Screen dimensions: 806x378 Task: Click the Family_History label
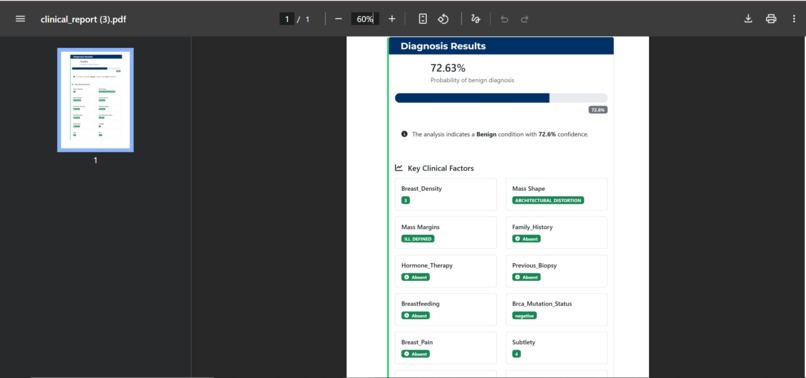coord(533,227)
